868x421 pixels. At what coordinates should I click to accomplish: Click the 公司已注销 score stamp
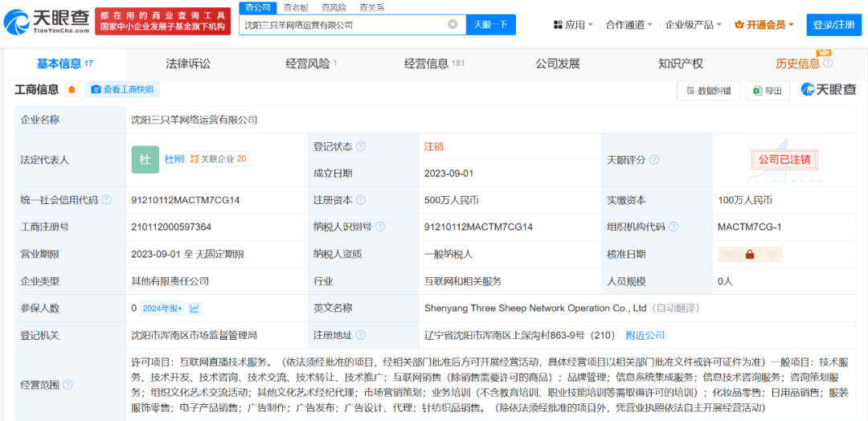tap(784, 159)
